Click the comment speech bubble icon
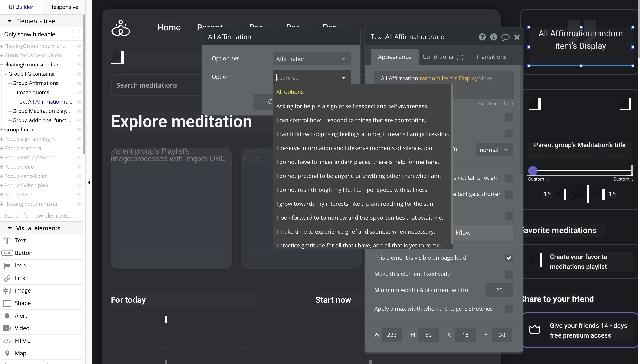Image resolution: width=640 pixels, height=364 pixels. point(505,37)
